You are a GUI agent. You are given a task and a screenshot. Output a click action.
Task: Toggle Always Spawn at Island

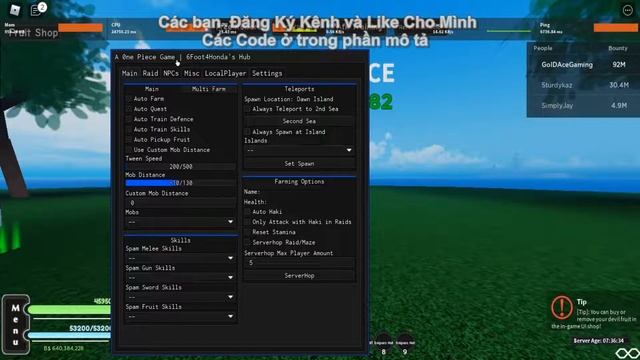point(247,132)
